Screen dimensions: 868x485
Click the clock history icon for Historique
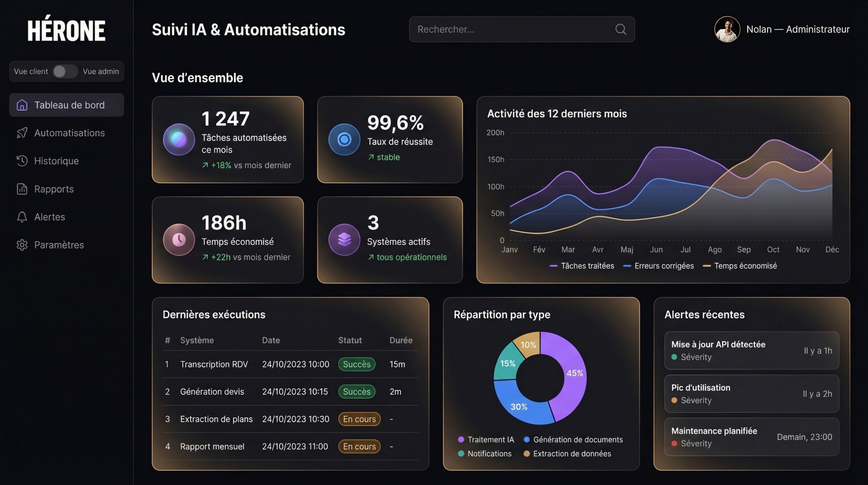(22, 161)
